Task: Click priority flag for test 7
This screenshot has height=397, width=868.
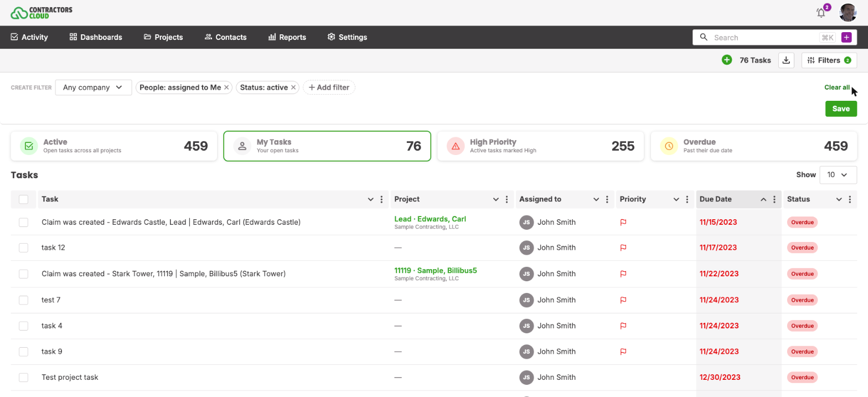Action: 623,300
